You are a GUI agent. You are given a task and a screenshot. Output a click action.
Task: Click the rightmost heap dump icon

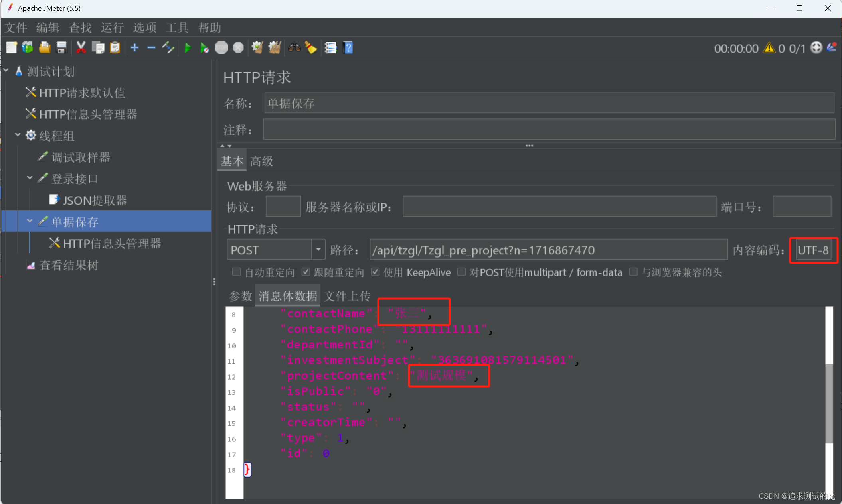pos(832,48)
